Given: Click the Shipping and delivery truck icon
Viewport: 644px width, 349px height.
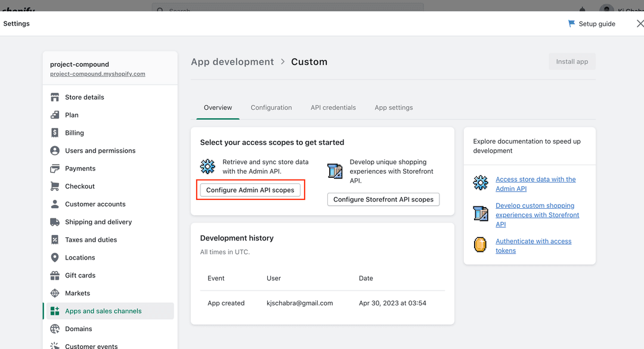Looking at the screenshot, I should coord(55,222).
